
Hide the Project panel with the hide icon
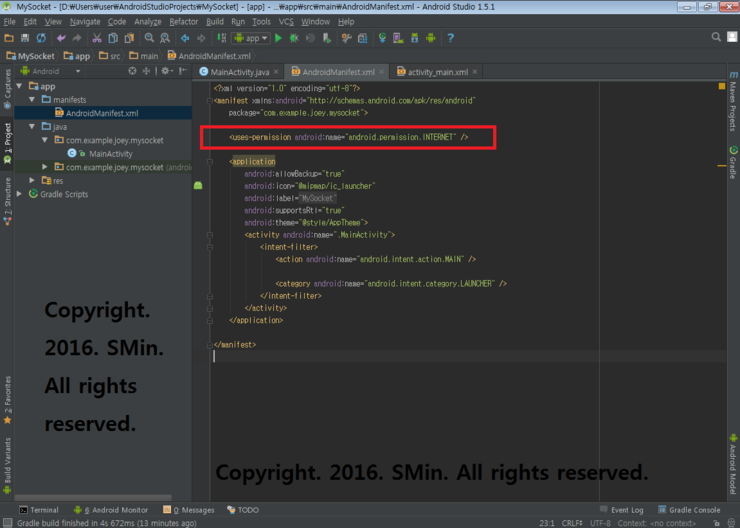pos(183,71)
